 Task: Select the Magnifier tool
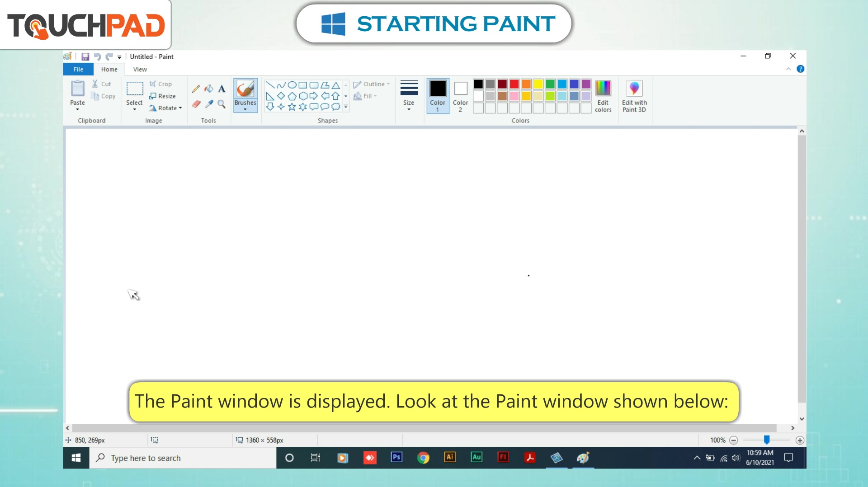222,104
